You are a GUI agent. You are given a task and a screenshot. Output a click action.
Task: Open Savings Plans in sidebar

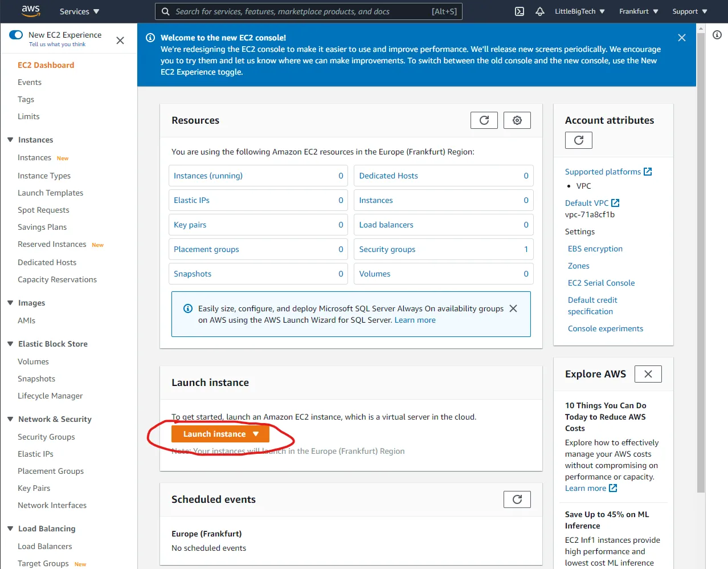42,227
